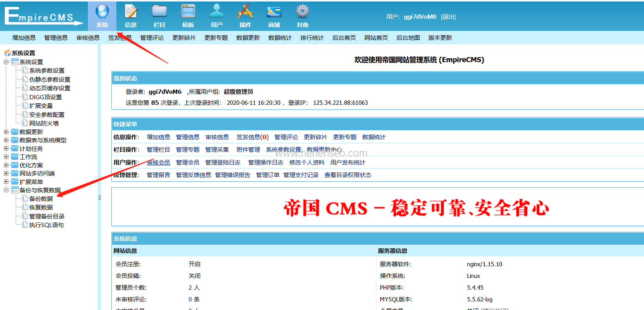
Task: Expand the 扩展菜单 tree node
Action: (x=6, y=182)
